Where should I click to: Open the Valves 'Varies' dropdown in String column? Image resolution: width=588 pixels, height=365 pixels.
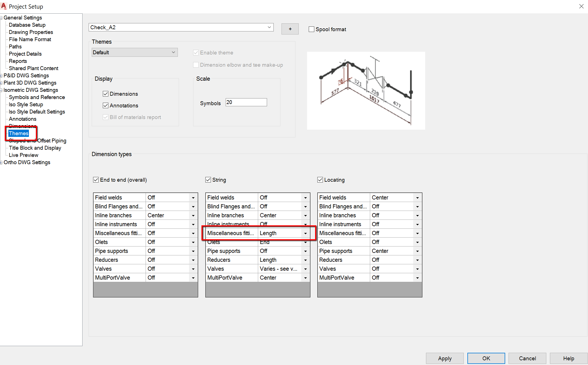pyautogui.click(x=305, y=269)
